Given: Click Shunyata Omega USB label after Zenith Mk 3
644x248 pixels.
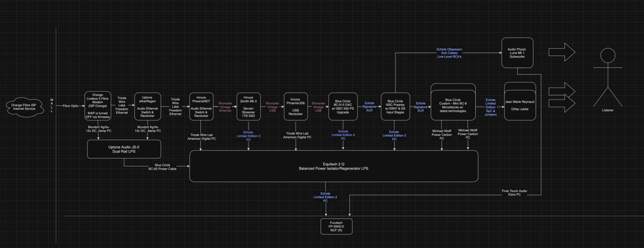Looking at the screenshot, I should pyautogui.click(x=272, y=107).
